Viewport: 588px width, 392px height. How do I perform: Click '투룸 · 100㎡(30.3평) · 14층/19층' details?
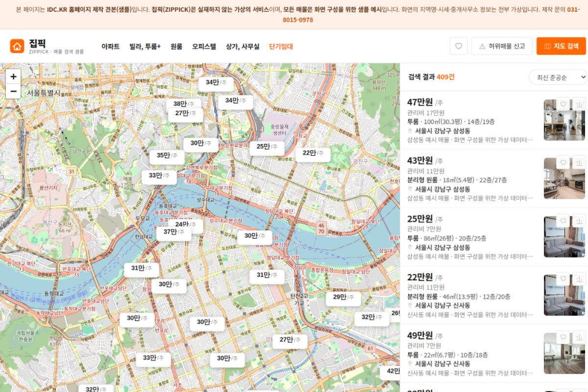tap(451, 122)
